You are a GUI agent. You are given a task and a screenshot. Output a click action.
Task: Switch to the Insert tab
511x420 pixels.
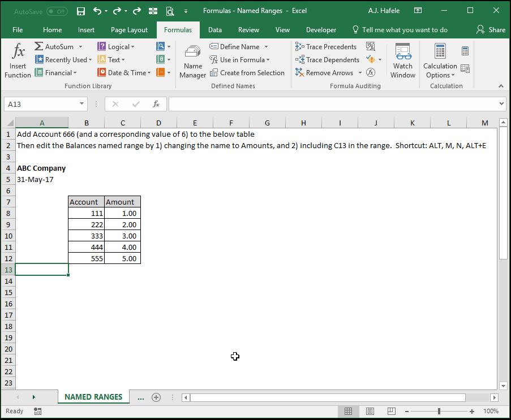(86, 30)
